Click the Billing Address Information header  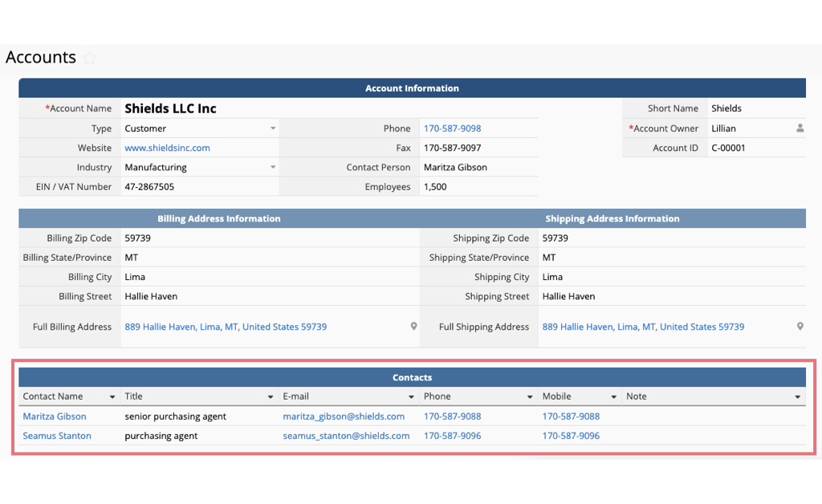click(219, 218)
